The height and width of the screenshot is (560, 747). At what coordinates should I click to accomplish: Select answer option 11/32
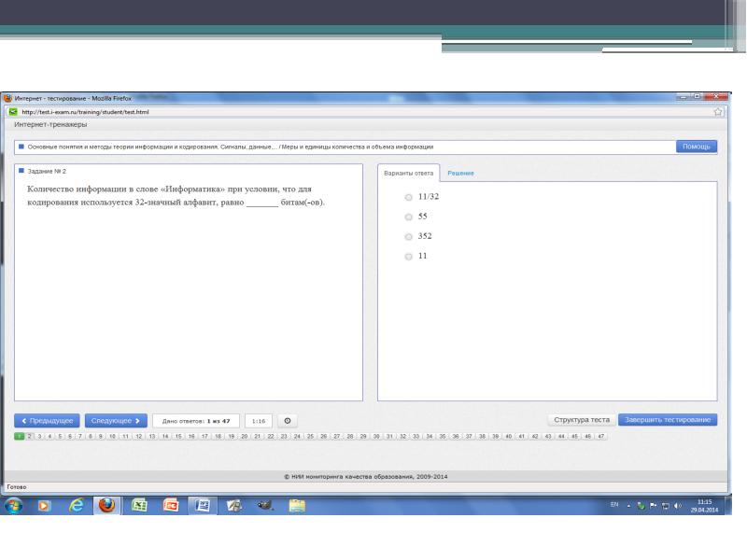pos(408,198)
